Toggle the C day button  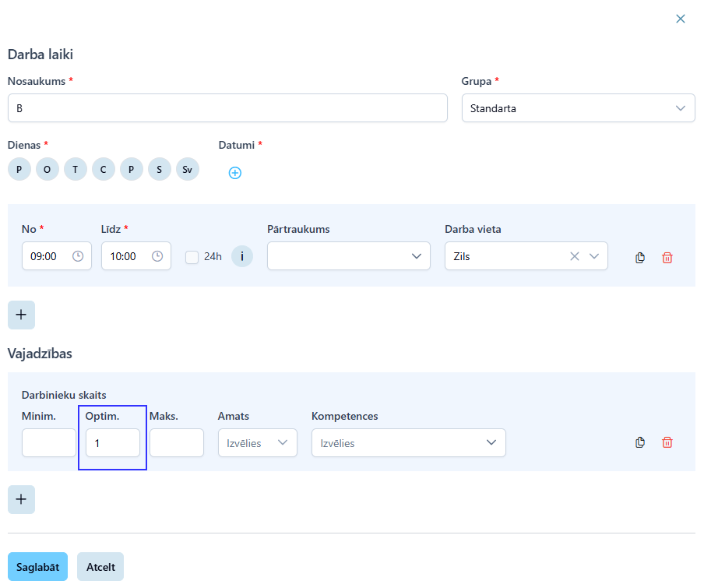coord(104,169)
